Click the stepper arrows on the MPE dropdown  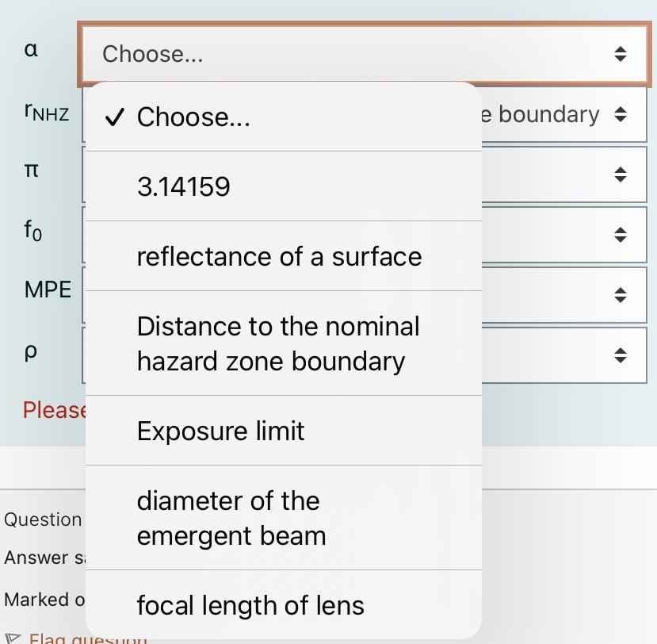[622, 295]
